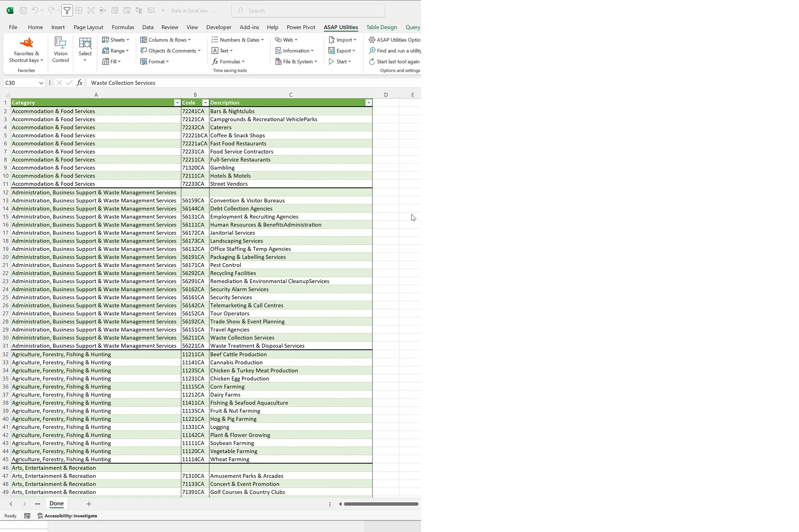Click the Insert Function fx icon
Screen dimensions: 799x532
(x=80, y=83)
